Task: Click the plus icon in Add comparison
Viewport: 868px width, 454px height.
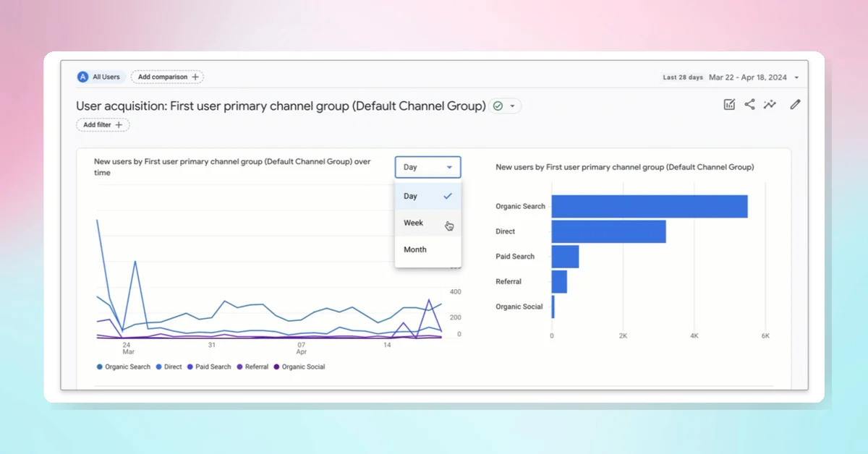Action: click(x=195, y=77)
